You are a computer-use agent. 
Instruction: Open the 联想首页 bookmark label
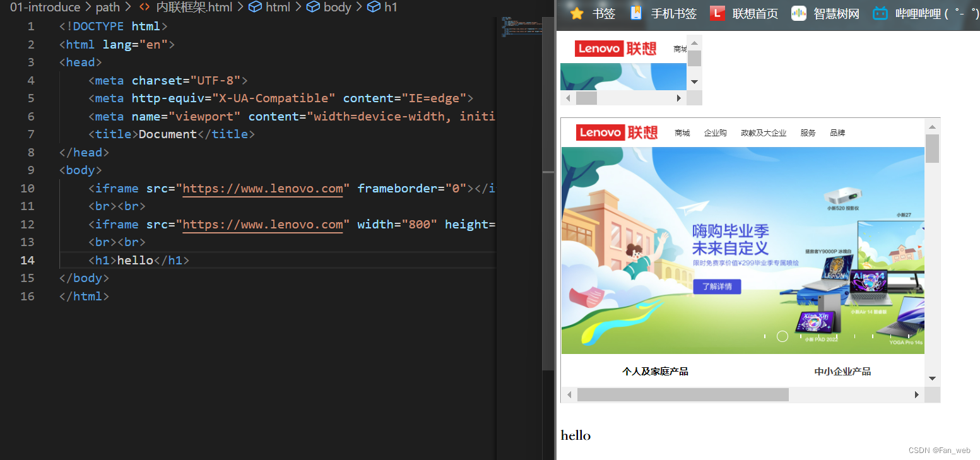755,13
